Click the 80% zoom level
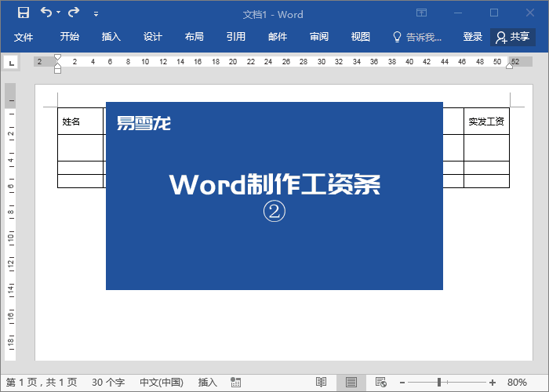549x392 pixels. pyautogui.click(x=517, y=383)
